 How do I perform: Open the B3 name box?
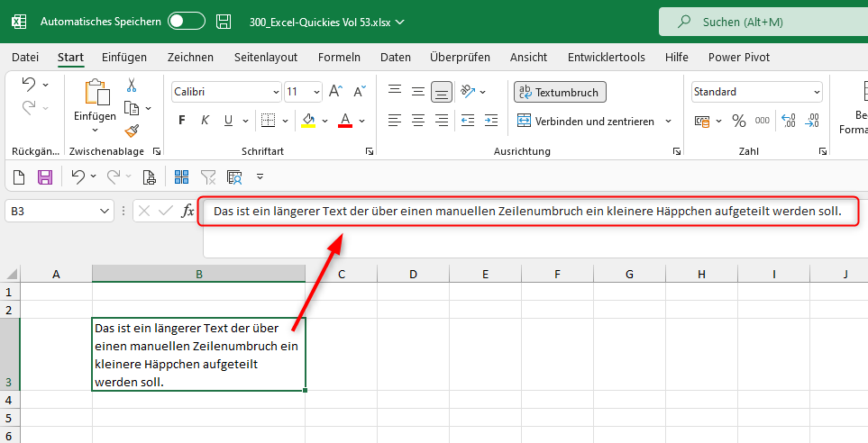[x=59, y=211]
